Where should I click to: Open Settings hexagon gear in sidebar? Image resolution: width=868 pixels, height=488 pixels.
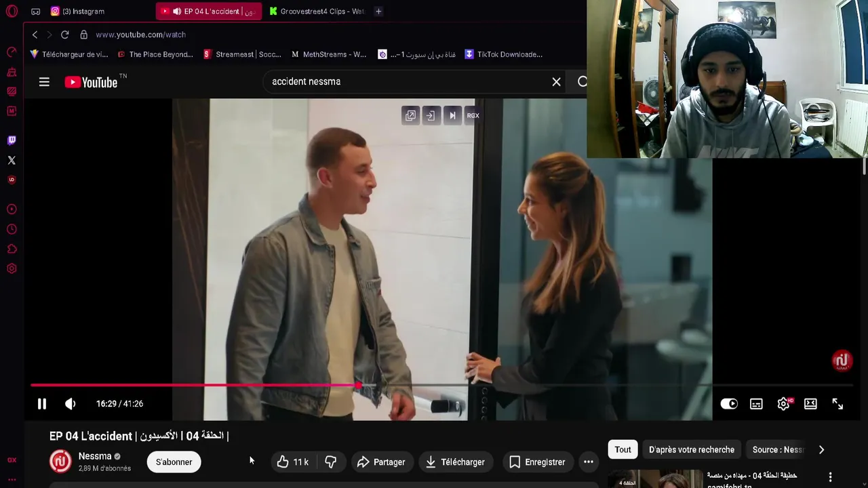12,269
